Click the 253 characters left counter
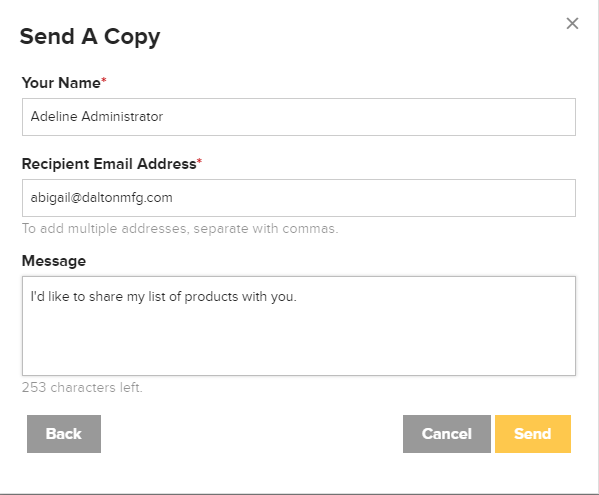Screen dimensions: 599x495 click(x=82, y=387)
